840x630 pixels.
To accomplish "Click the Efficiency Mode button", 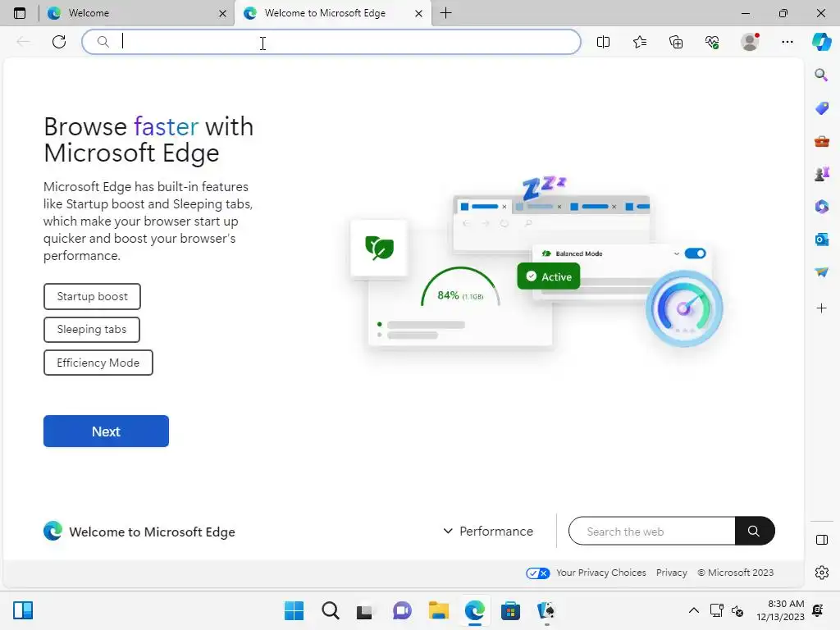I will pos(98,363).
